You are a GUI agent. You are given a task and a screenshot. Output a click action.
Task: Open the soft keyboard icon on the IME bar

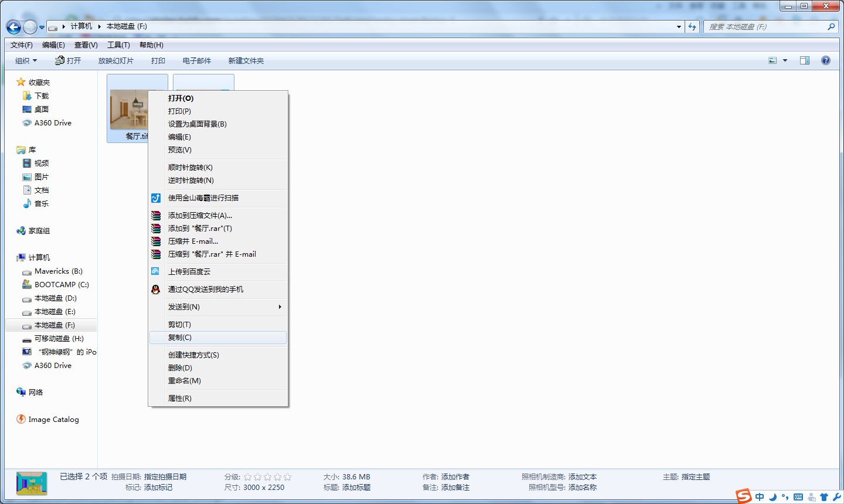(x=798, y=498)
